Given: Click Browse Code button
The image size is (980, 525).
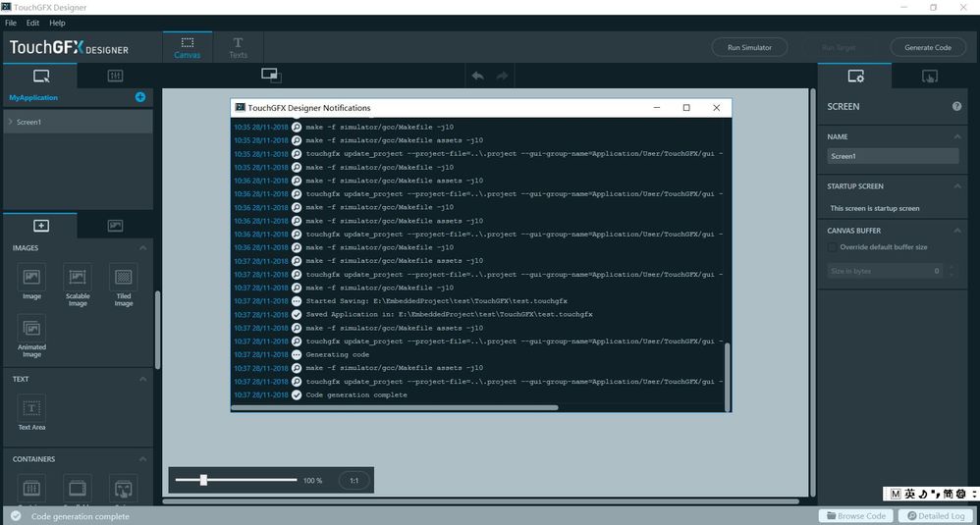Looking at the screenshot, I should tap(855, 515).
